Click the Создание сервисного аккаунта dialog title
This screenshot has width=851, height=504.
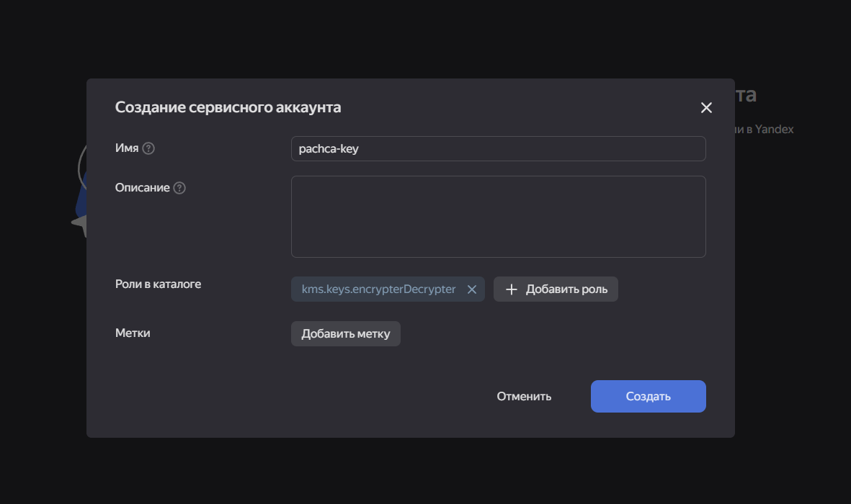[x=228, y=108]
